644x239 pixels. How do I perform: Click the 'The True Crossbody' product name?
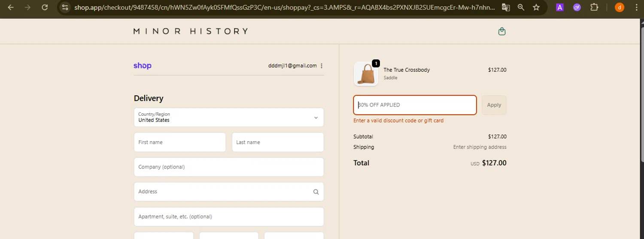(407, 70)
